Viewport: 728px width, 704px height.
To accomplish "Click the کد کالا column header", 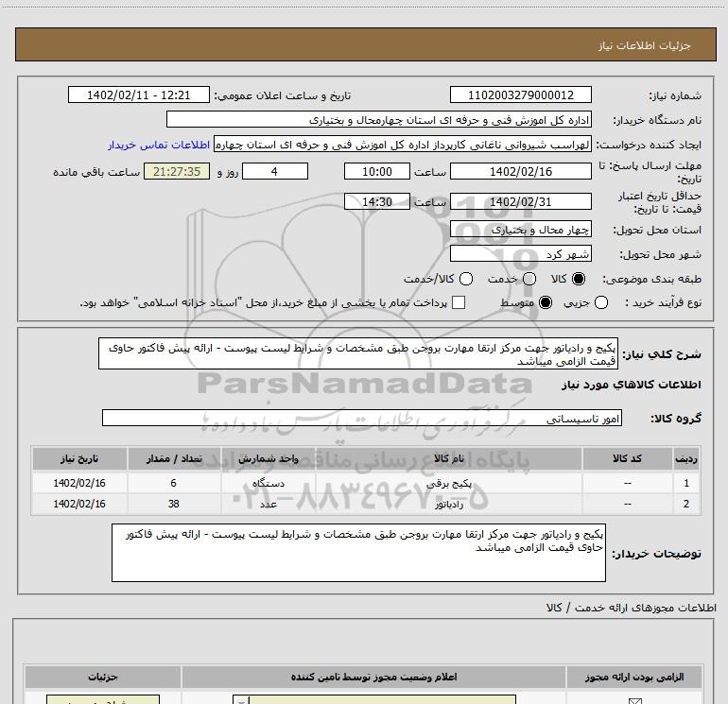I will tap(627, 458).
